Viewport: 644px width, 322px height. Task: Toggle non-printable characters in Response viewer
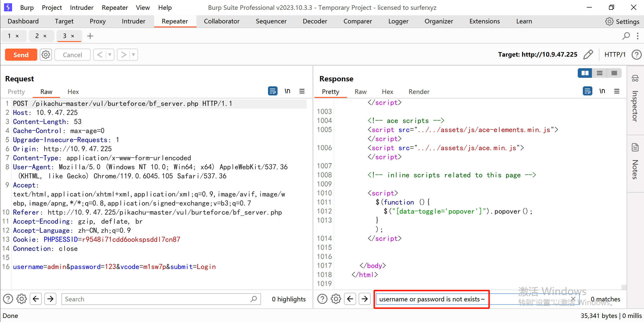[x=602, y=91]
